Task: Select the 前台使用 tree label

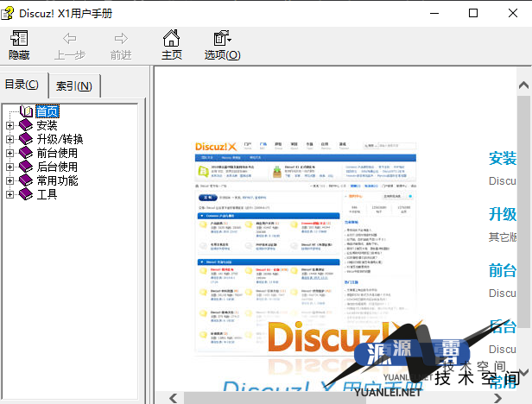Action: (57, 154)
